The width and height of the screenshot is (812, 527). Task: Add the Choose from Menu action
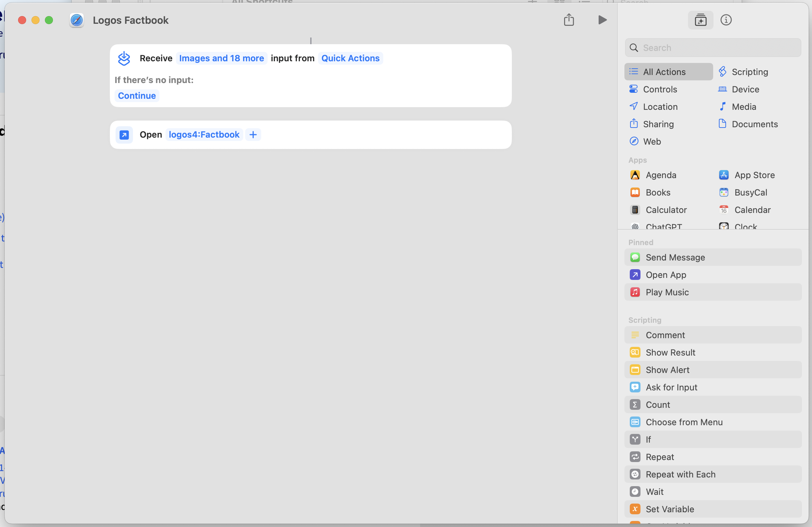click(x=713, y=422)
